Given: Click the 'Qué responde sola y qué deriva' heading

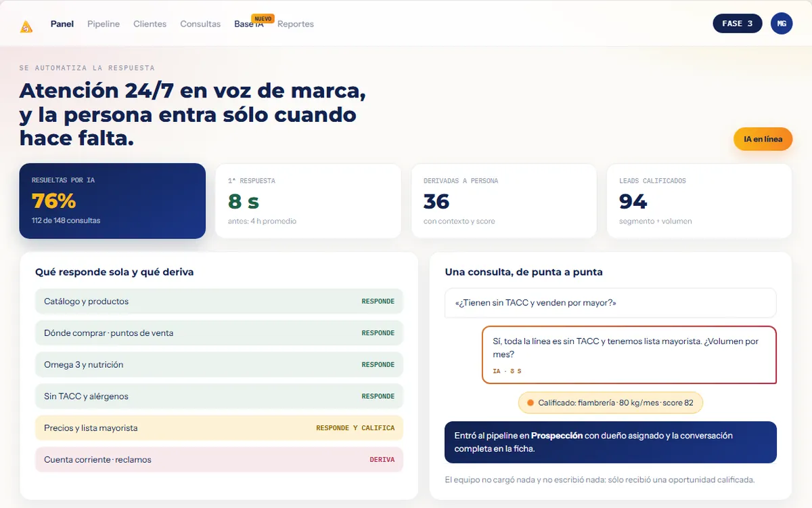Looking at the screenshot, I should 114,272.
